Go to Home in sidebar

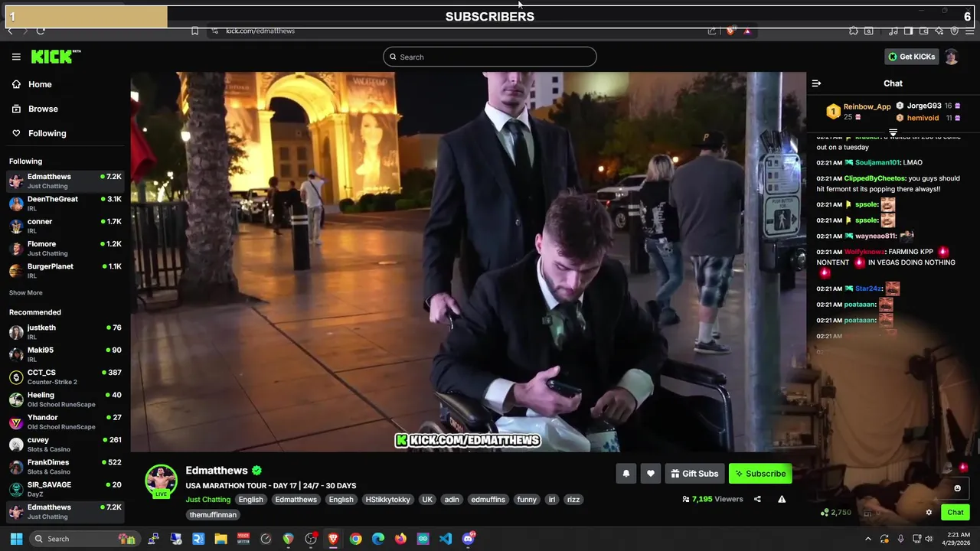(x=32, y=84)
